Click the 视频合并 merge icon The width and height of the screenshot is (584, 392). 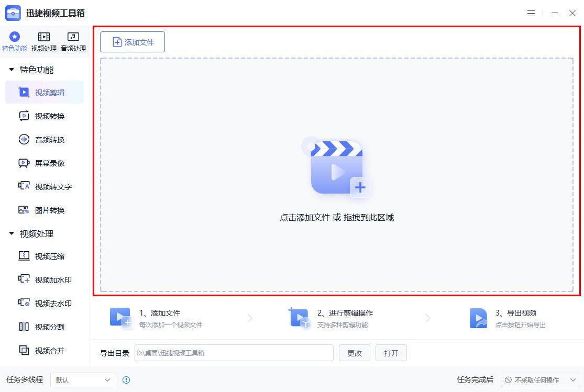(x=24, y=350)
